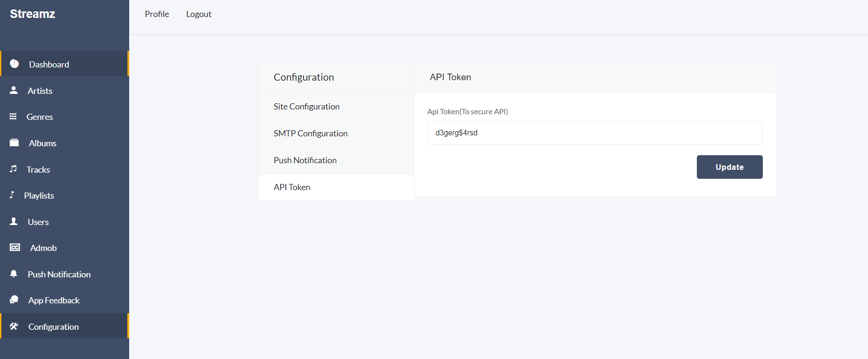The image size is (868, 359).
Task: Click the Push Notification bell icon
Action: (x=14, y=274)
